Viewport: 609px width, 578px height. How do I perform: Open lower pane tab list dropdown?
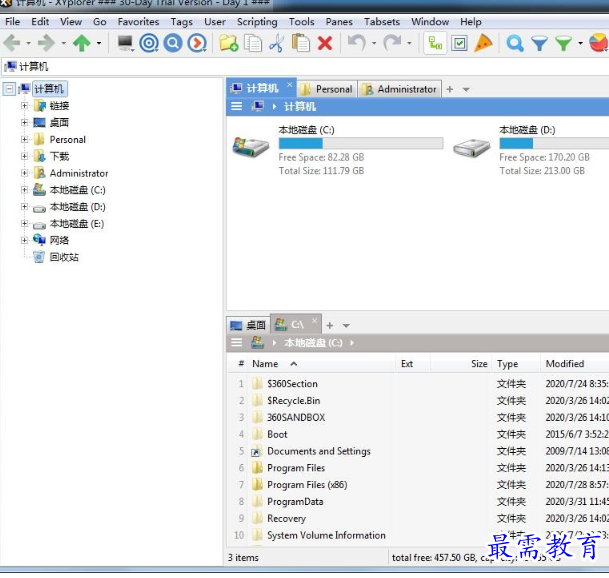click(x=346, y=326)
